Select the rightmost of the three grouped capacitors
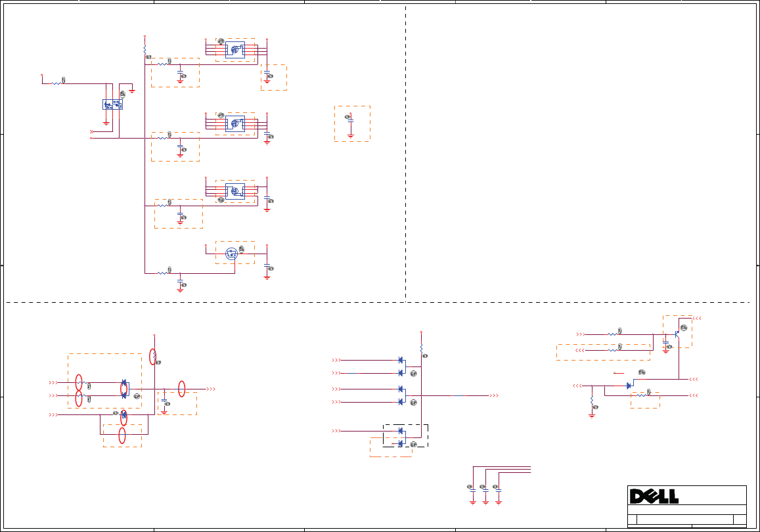The image size is (760, 532). (499, 491)
